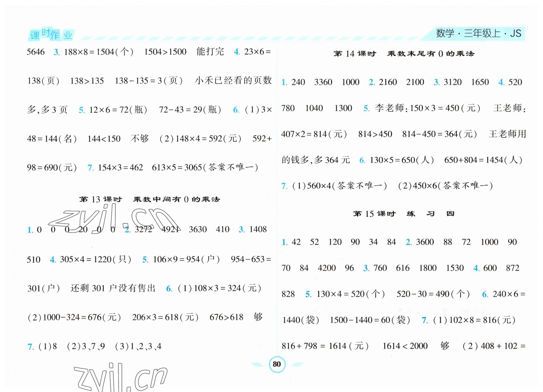543x392 pixels.
Task: Click the text '676>618'
Action: point(226,317)
